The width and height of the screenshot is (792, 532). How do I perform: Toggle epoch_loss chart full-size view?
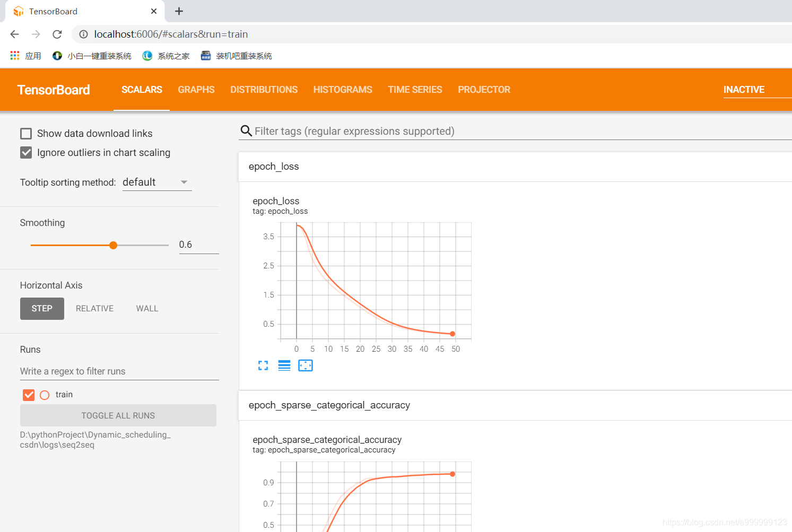point(263,365)
